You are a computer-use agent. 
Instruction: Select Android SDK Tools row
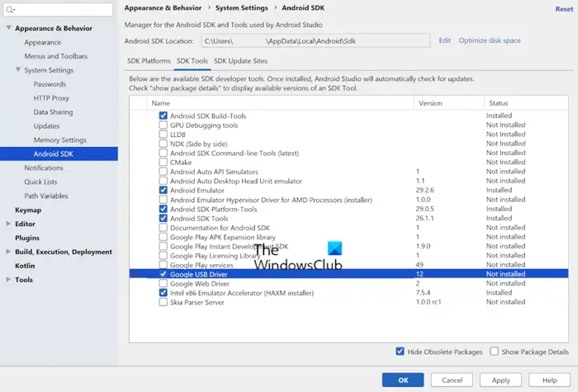348,218
